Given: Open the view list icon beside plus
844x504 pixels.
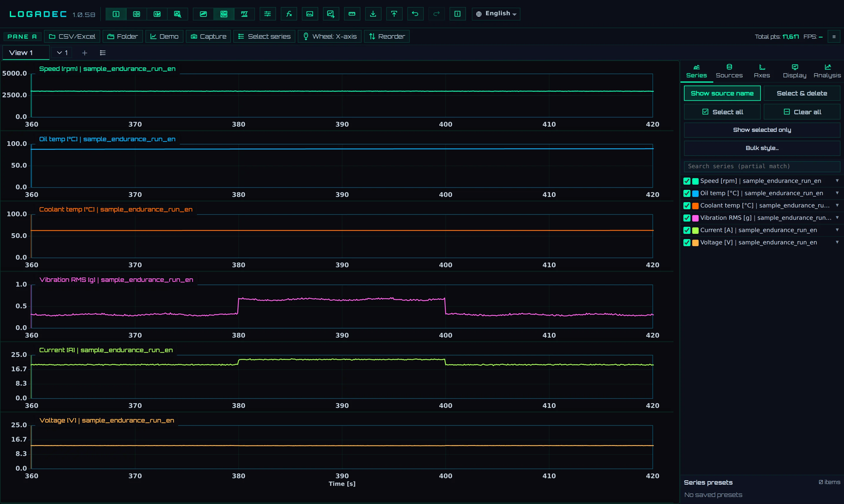Looking at the screenshot, I should point(103,53).
